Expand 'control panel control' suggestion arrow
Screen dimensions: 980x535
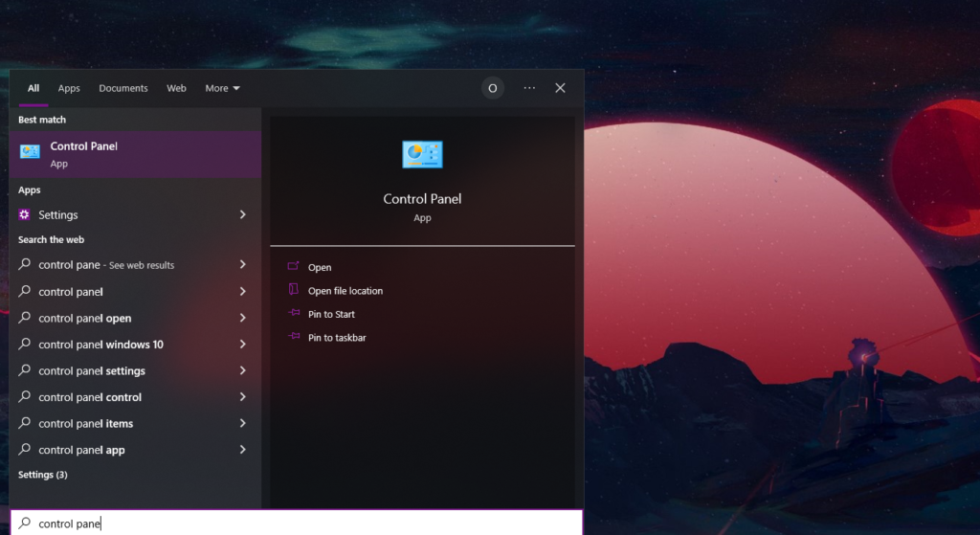coord(242,396)
